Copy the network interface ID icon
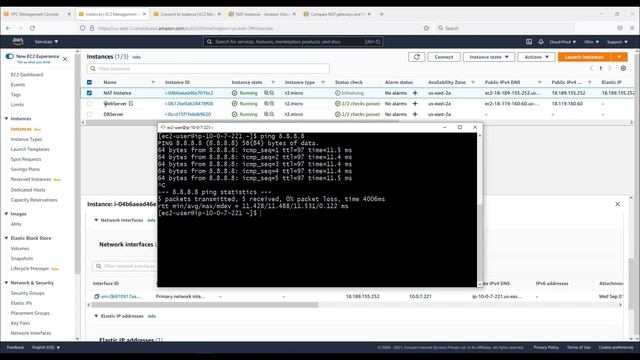 (x=97, y=296)
